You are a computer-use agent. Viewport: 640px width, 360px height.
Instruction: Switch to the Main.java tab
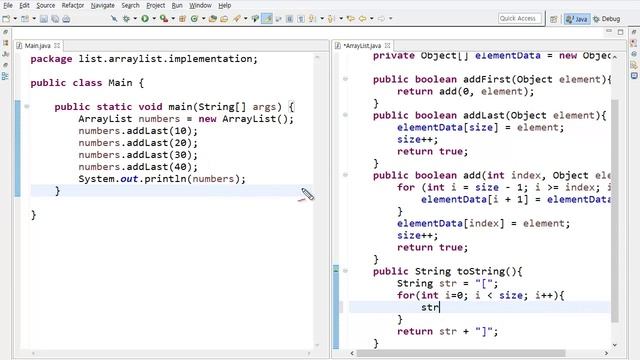(37, 46)
